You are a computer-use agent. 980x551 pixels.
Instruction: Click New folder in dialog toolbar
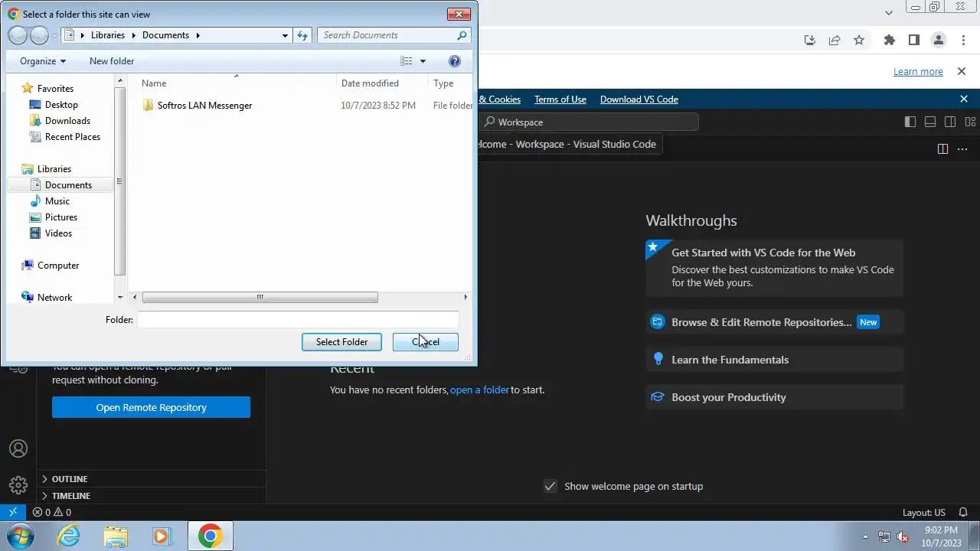[112, 61]
